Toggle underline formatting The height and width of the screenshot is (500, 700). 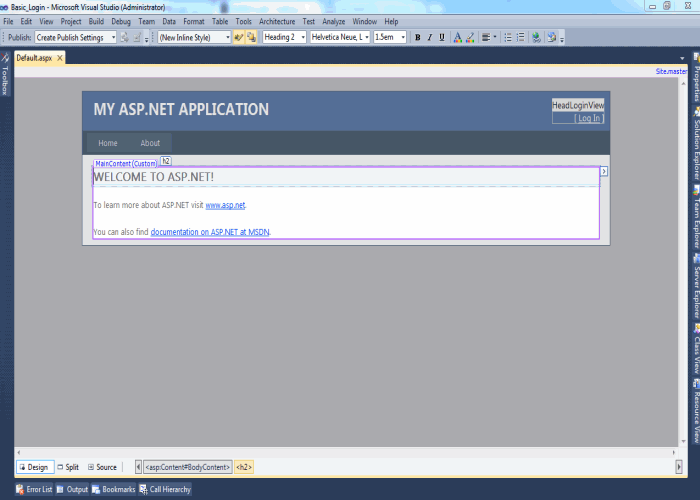point(442,38)
